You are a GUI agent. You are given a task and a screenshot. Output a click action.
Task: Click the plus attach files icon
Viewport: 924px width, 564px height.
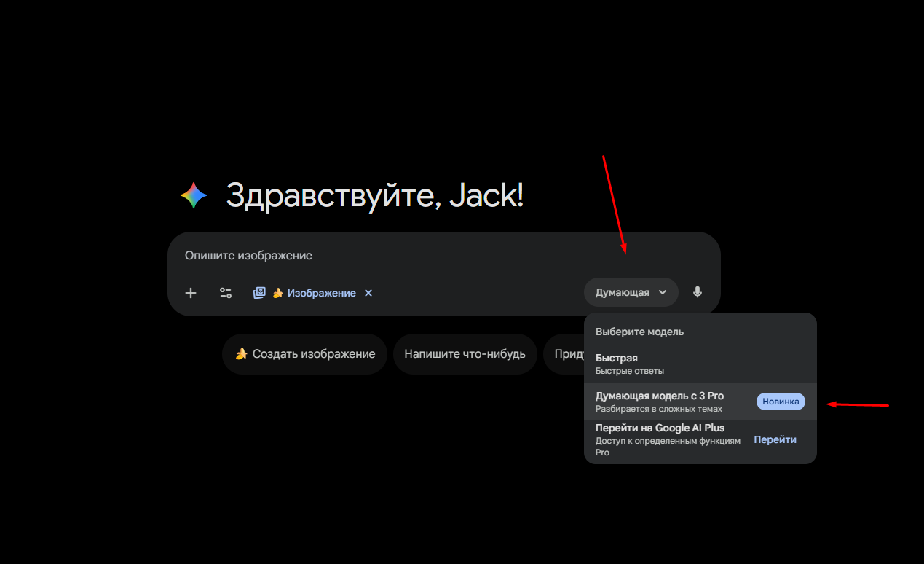tap(191, 293)
